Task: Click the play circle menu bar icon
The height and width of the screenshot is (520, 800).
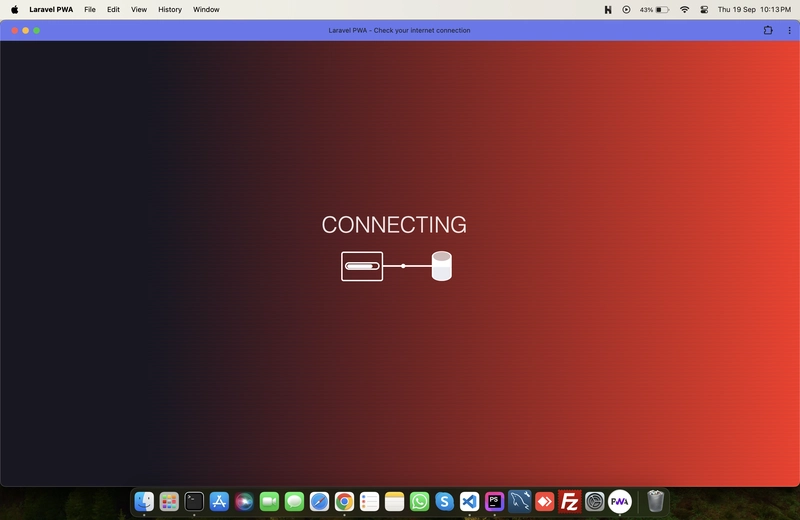Action: [x=626, y=9]
